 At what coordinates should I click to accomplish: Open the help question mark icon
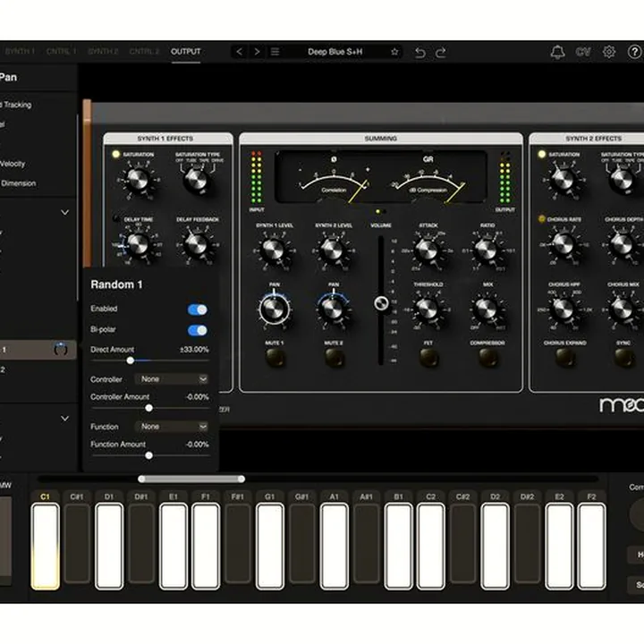pos(634,52)
